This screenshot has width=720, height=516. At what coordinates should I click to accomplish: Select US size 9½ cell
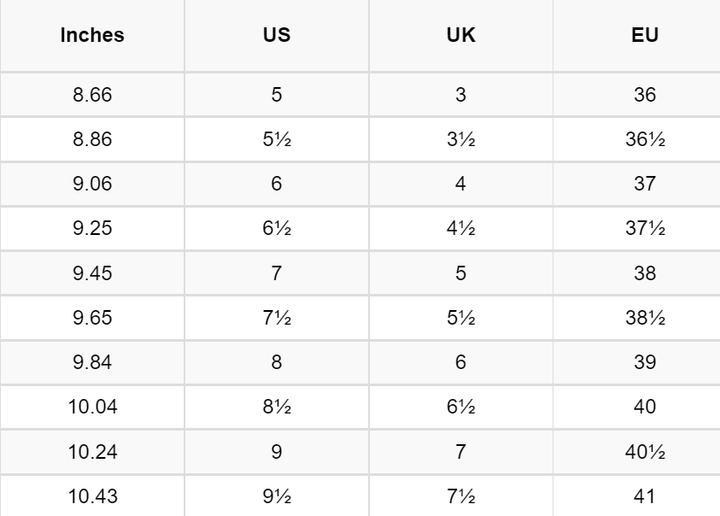(276, 495)
